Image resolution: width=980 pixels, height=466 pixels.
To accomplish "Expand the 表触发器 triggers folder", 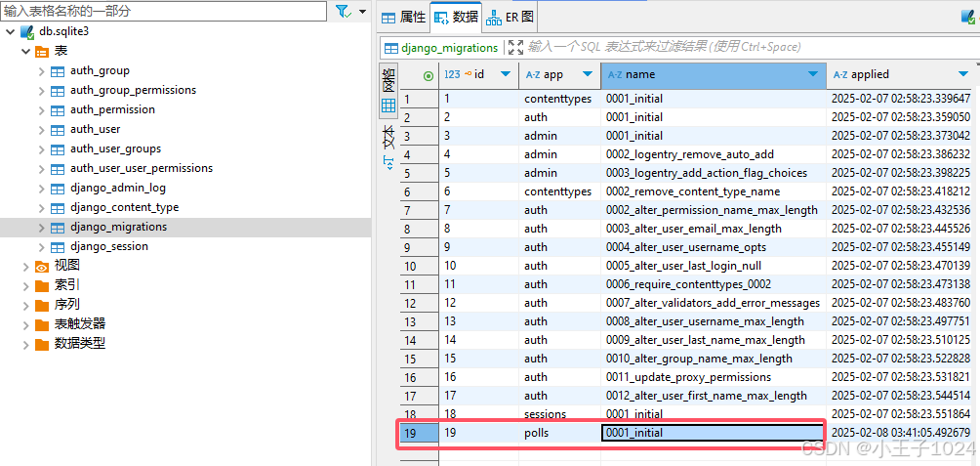I will click(25, 324).
